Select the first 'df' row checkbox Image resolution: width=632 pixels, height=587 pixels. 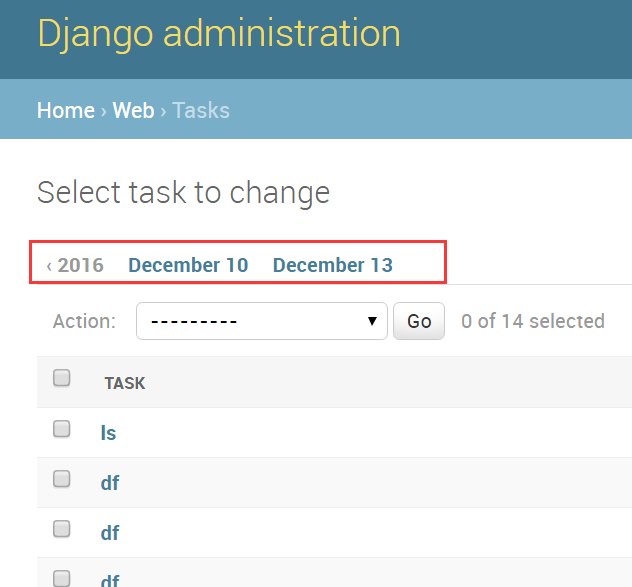click(x=62, y=479)
